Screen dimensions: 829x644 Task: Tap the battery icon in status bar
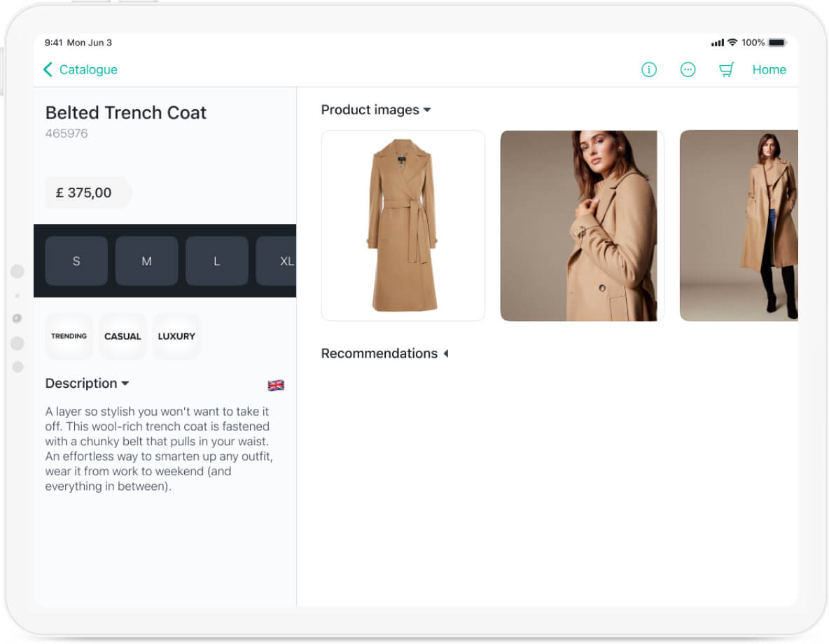776,43
